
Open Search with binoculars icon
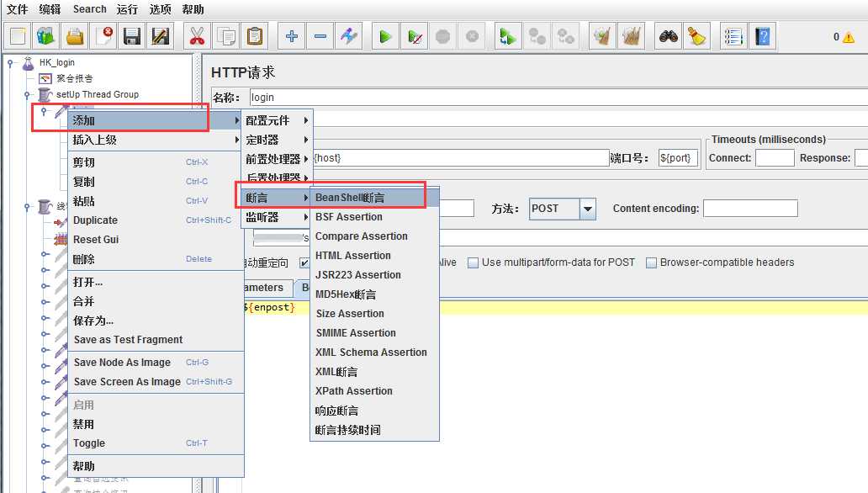pyautogui.click(x=668, y=36)
